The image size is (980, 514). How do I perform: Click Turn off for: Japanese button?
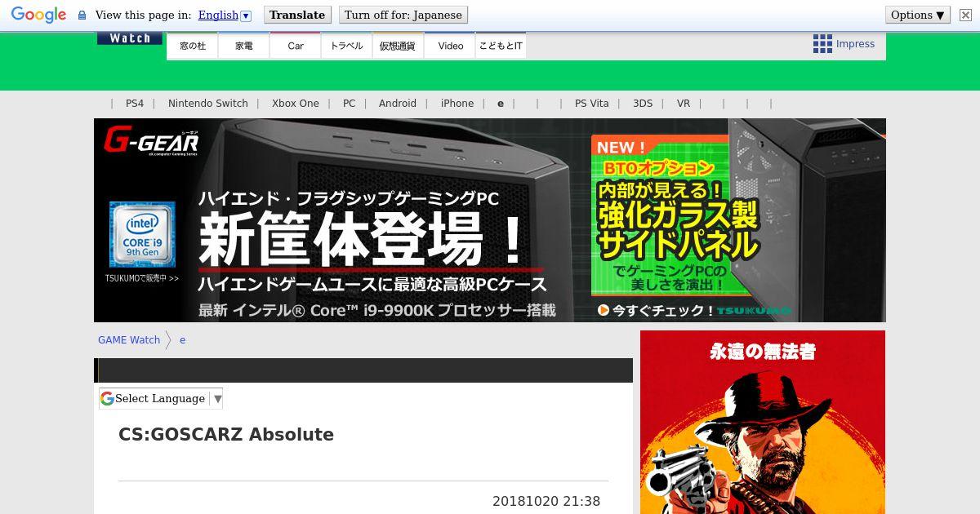click(403, 15)
